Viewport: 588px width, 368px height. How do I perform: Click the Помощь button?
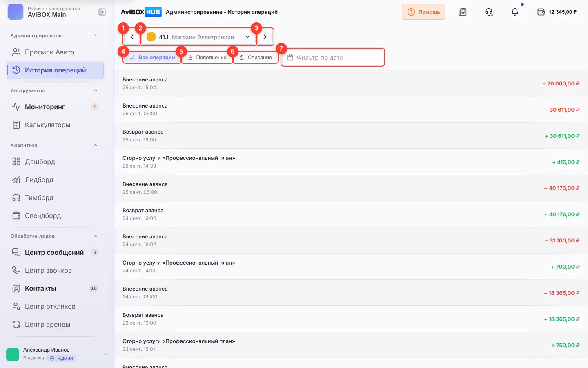tap(423, 12)
